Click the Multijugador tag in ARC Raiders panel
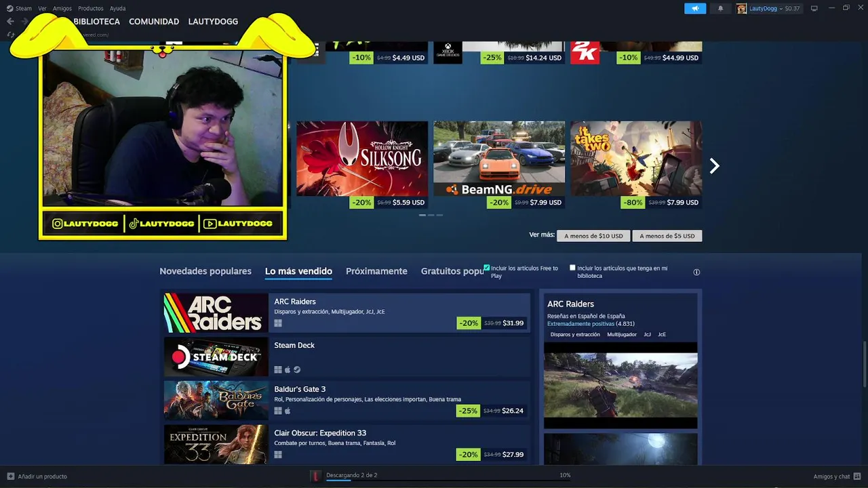 pos(622,335)
